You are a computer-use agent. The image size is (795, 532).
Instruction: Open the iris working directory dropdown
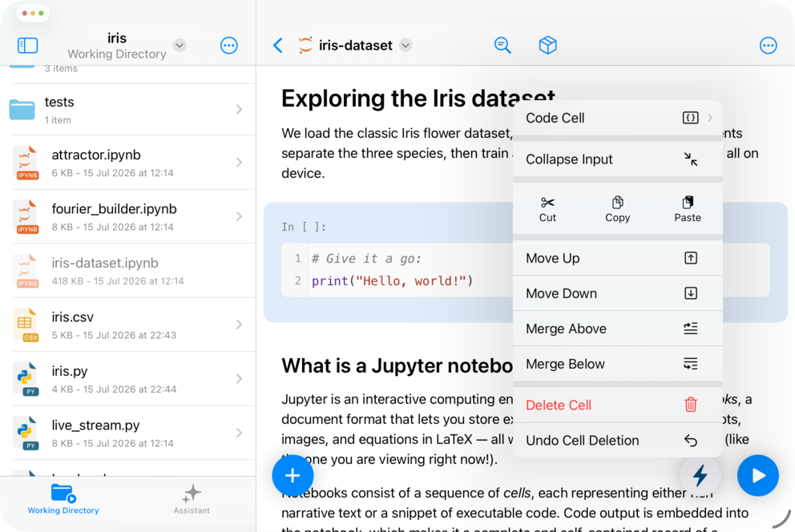coord(180,45)
